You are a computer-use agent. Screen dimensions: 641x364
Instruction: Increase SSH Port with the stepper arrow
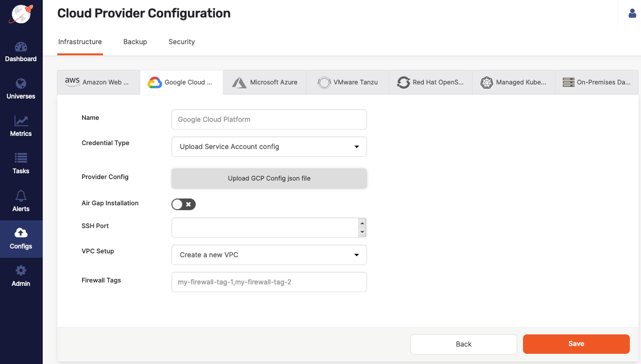click(362, 224)
